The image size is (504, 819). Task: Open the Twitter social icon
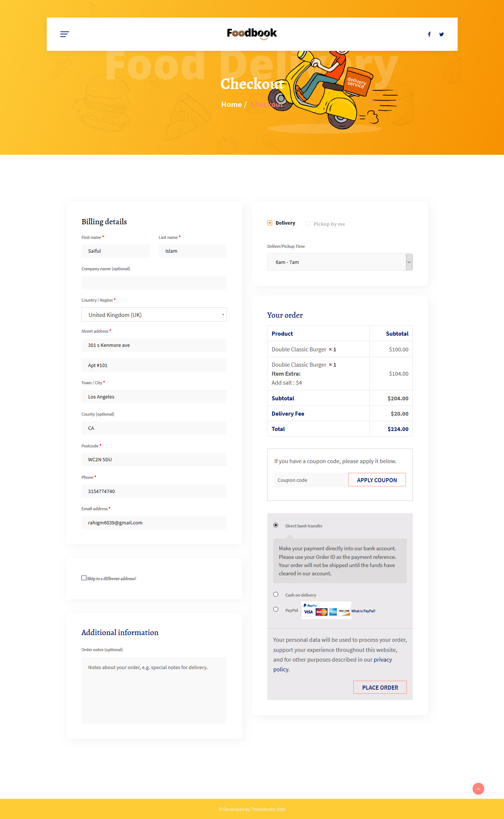(442, 34)
